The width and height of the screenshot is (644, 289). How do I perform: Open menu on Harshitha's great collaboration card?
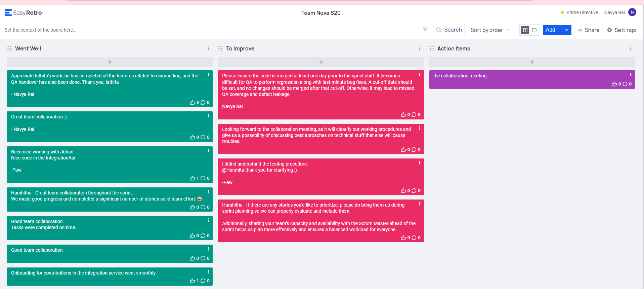point(208,192)
